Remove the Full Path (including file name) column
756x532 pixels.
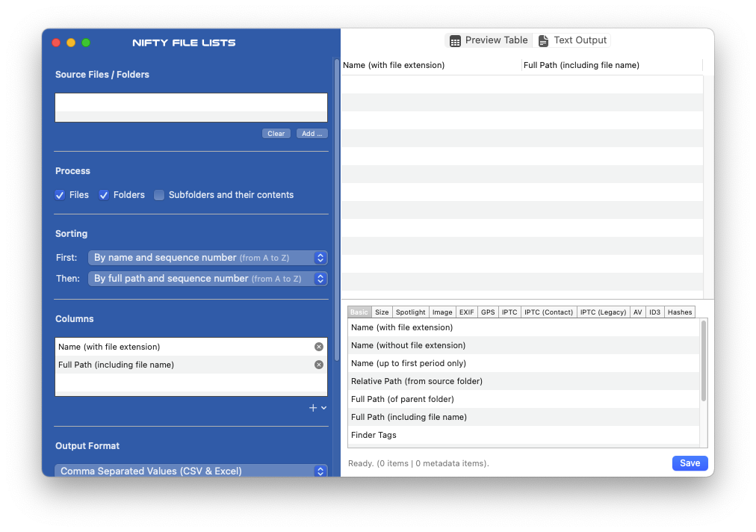pyautogui.click(x=319, y=365)
